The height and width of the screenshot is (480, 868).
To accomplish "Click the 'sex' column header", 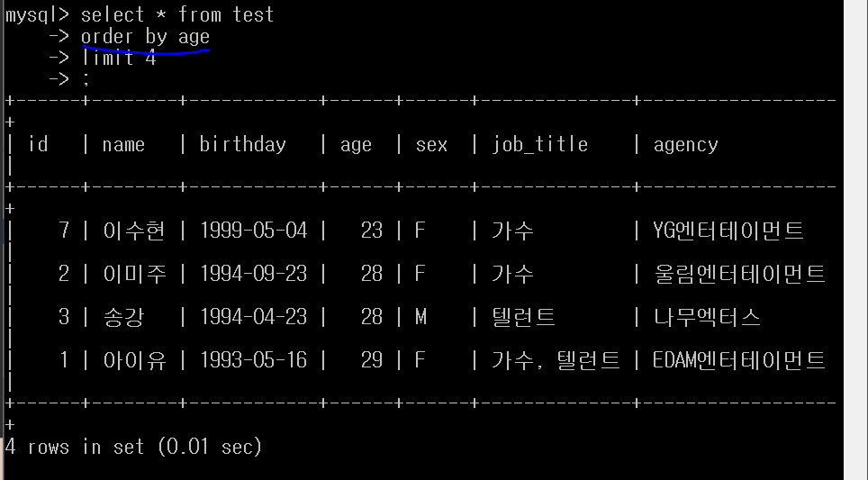I will point(431,145).
